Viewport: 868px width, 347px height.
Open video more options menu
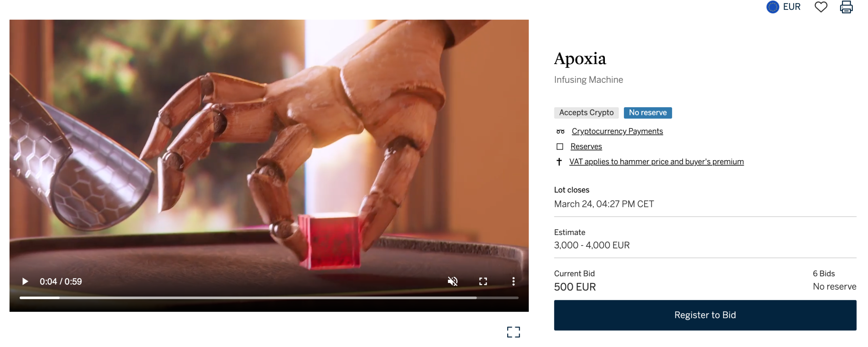tap(513, 281)
